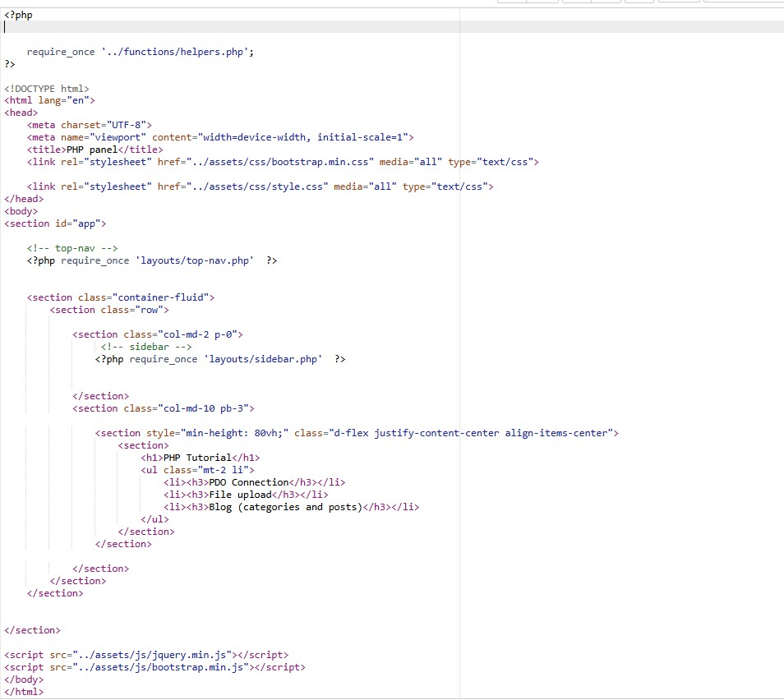Screen dimensions: 784x700
Task: Click the opening <head> tag
Action: tap(21, 113)
